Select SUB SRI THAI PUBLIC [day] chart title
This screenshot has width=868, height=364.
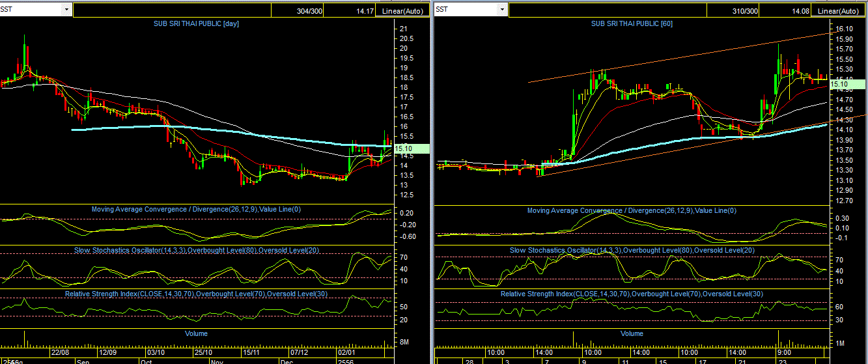coord(196,23)
